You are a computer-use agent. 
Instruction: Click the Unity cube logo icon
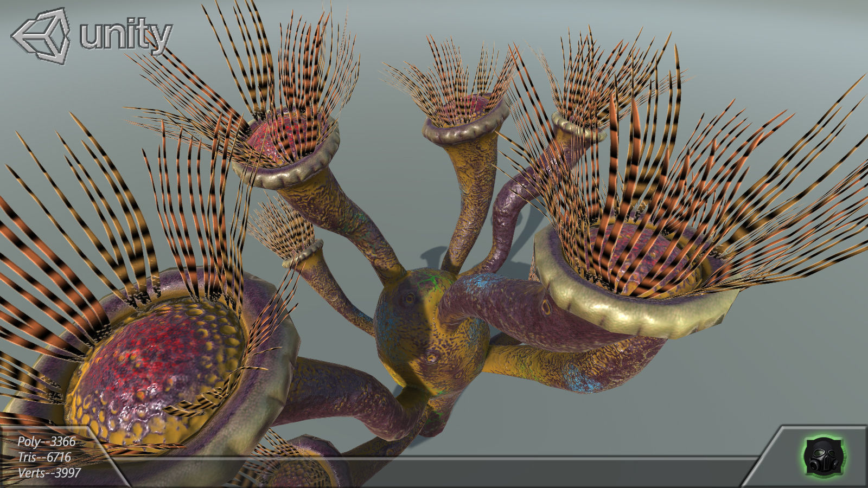point(41,37)
